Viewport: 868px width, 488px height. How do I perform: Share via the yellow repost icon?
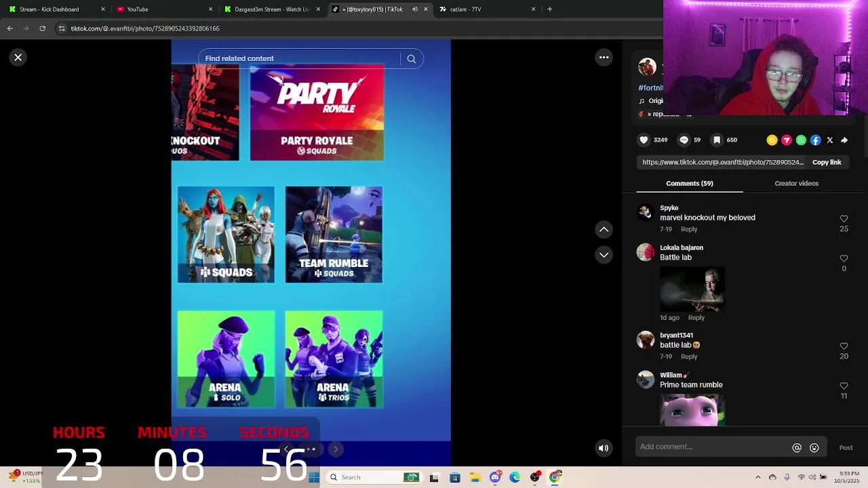tap(772, 140)
